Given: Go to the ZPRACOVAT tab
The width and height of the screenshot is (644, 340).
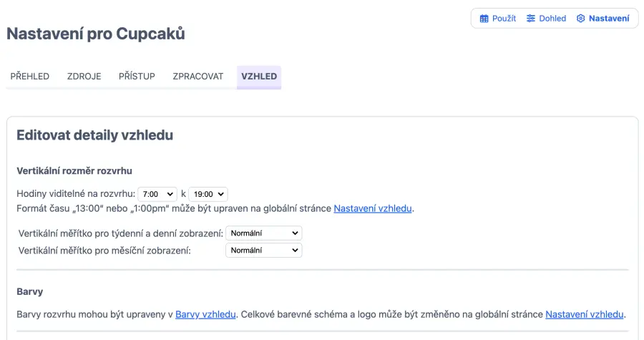Looking at the screenshot, I should click(x=198, y=77).
